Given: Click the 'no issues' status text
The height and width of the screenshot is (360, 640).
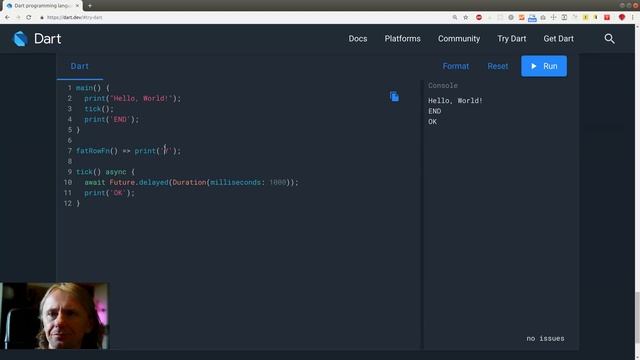Looking at the screenshot, I should [x=545, y=338].
